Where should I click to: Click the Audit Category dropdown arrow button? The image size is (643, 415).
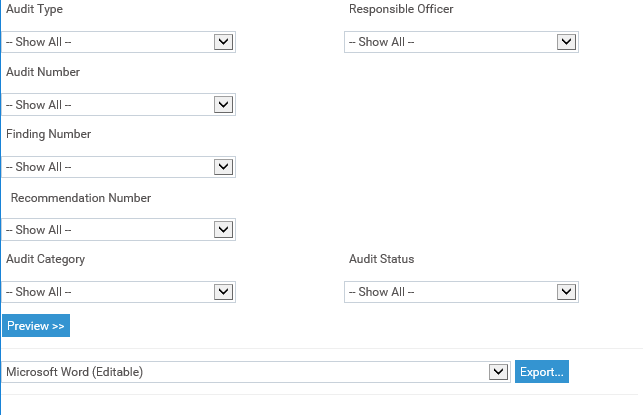[x=223, y=292]
